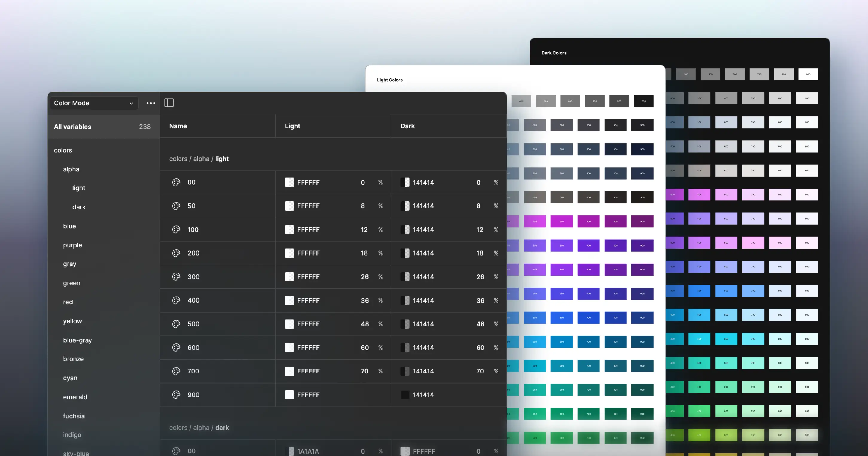The image size is (868, 456).
Task: Open Light color swatch for variable 00
Action: [x=289, y=182]
